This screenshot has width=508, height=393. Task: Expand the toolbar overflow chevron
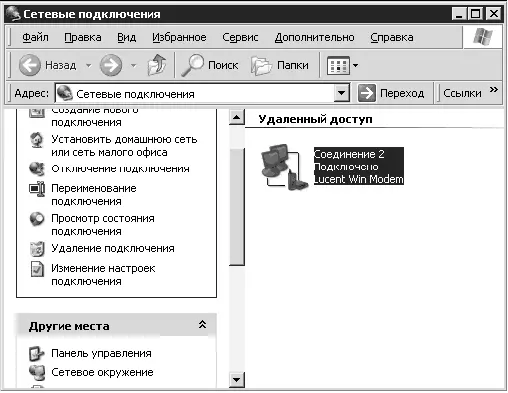[494, 89]
